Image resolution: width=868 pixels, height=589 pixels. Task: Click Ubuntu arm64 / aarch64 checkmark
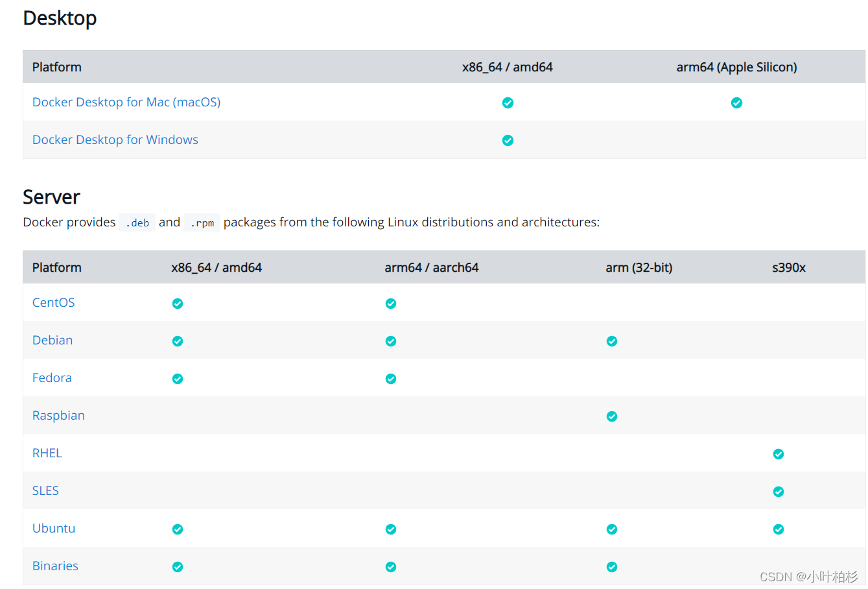pyautogui.click(x=391, y=529)
